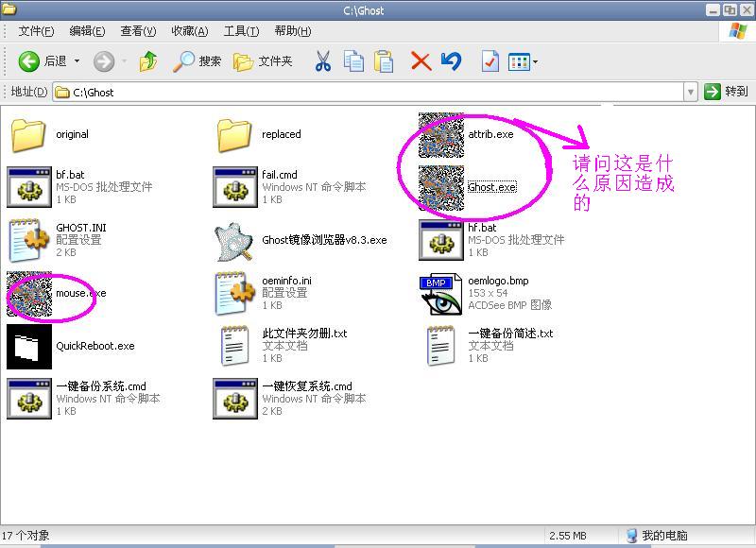Click the blue Undo arrow icon
The width and height of the screenshot is (756, 548).
(x=452, y=61)
